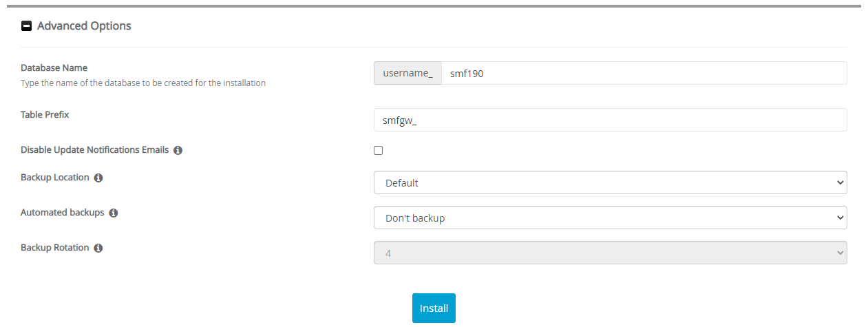The height and width of the screenshot is (327, 868).
Task: Show info tooltip for Backup Location
Action: coord(98,178)
